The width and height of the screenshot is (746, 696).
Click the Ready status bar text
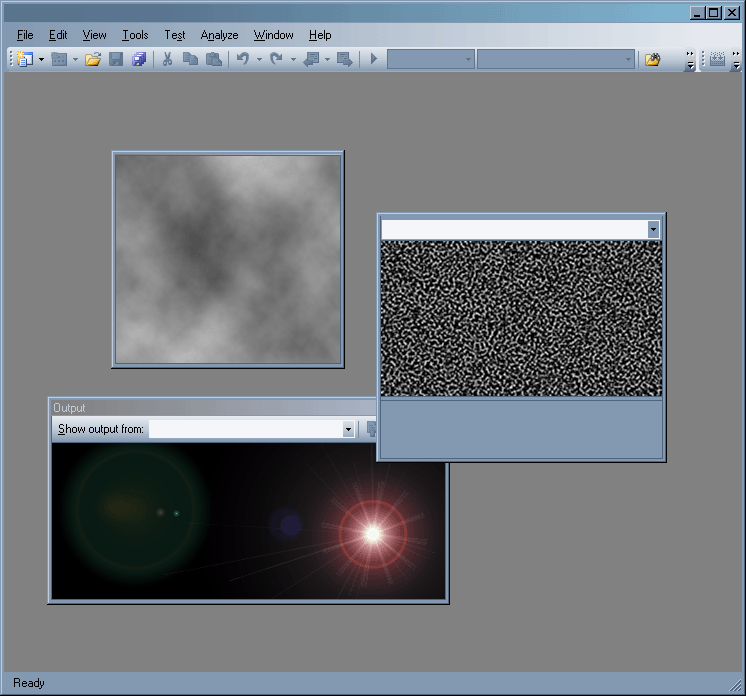(29, 683)
